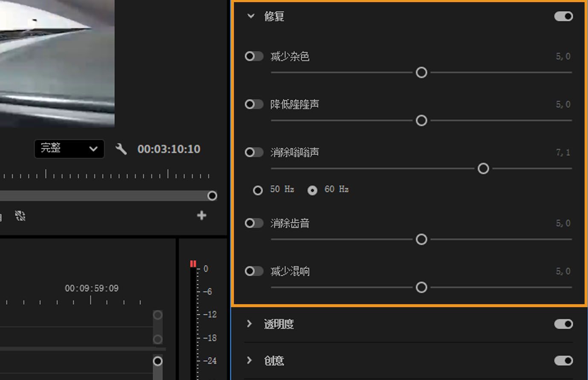Collapse the 修复 section with its chevron
This screenshot has height=380, width=588.
tap(250, 16)
